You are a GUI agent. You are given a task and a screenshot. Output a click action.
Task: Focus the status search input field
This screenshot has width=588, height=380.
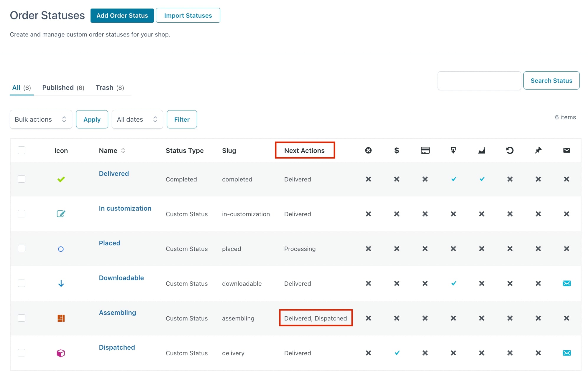click(479, 80)
